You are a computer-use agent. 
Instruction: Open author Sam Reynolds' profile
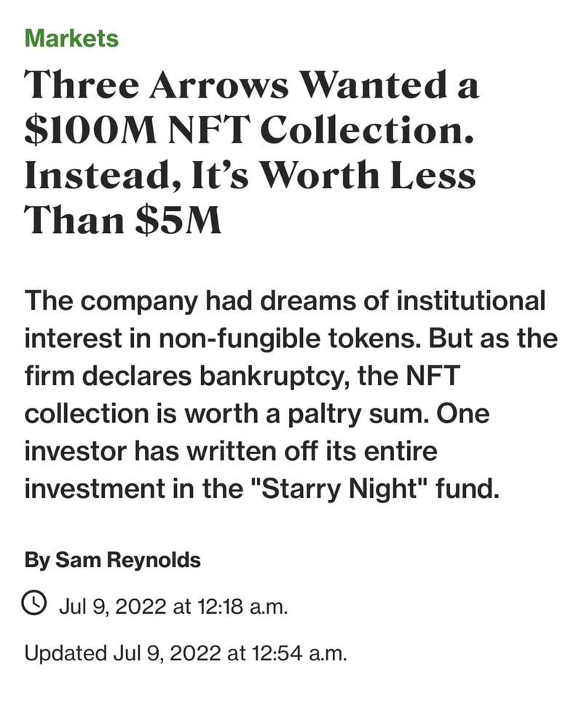[127, 560]
